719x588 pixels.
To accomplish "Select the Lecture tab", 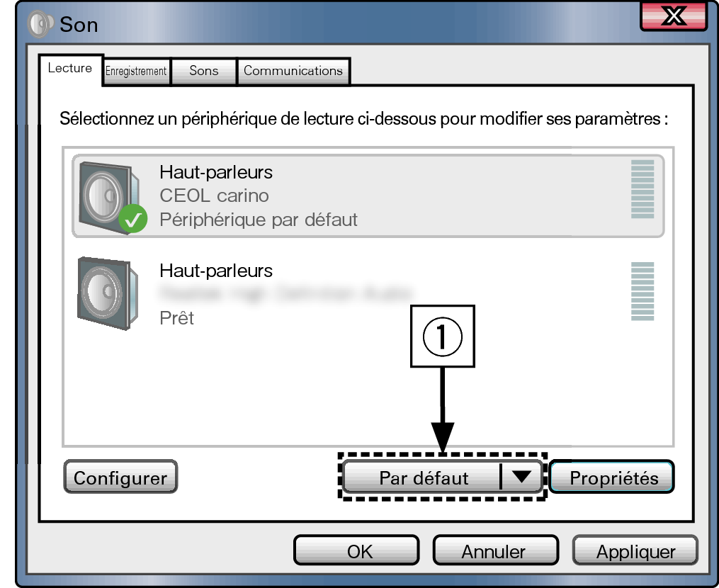I will [70, 69].
